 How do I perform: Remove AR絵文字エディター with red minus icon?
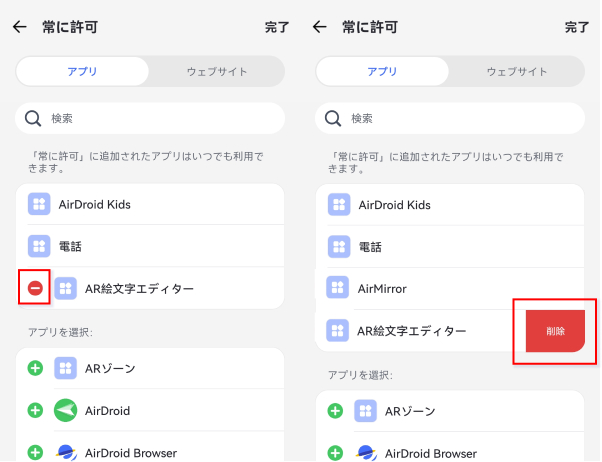point(35,288)
